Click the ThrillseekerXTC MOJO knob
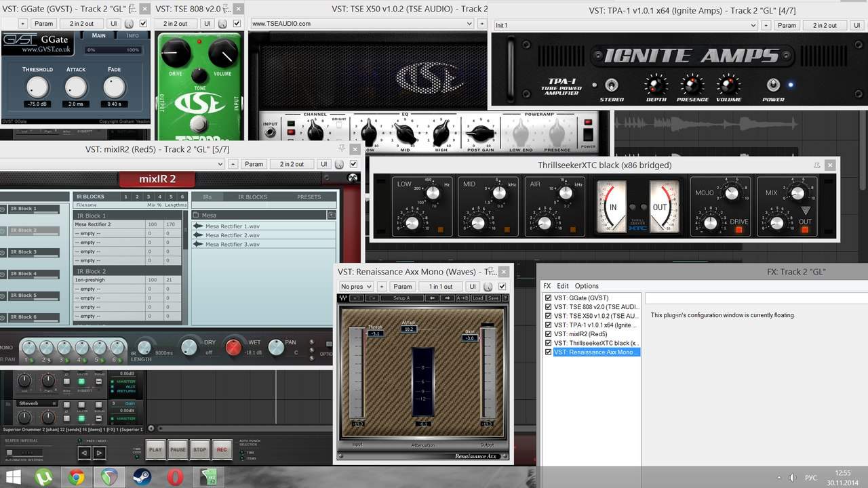Screen dimensions: 868x488 coord(731,193)
